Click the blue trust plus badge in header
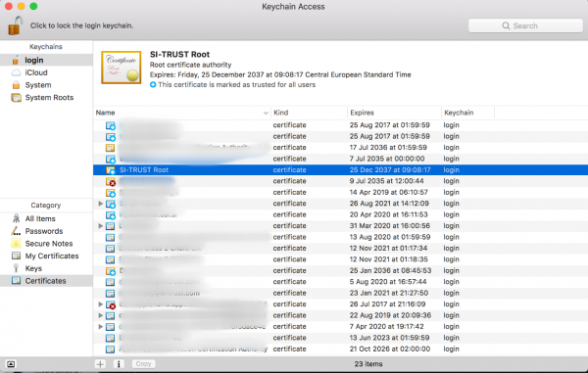Viewport: 588px width, 373px height. (x=153, y=84)
